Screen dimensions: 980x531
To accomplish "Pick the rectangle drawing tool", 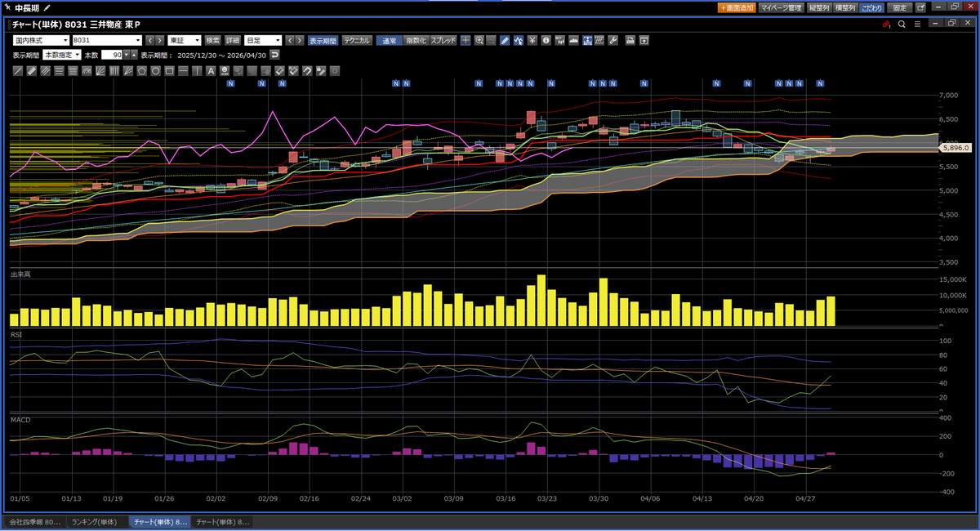I will pyautogui.click(x=169, y=71).
